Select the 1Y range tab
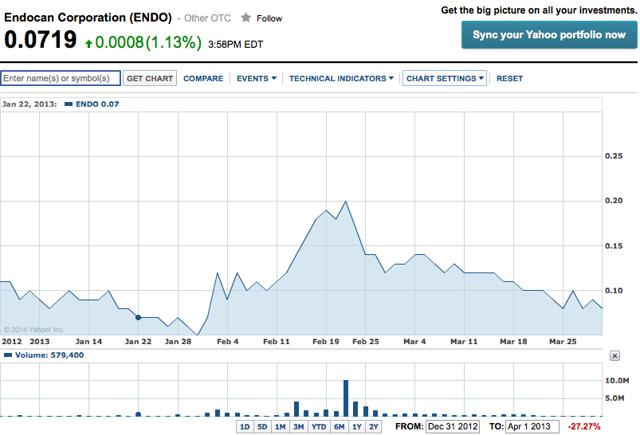This screenshot has height=435, width=640. coord(357,427)
